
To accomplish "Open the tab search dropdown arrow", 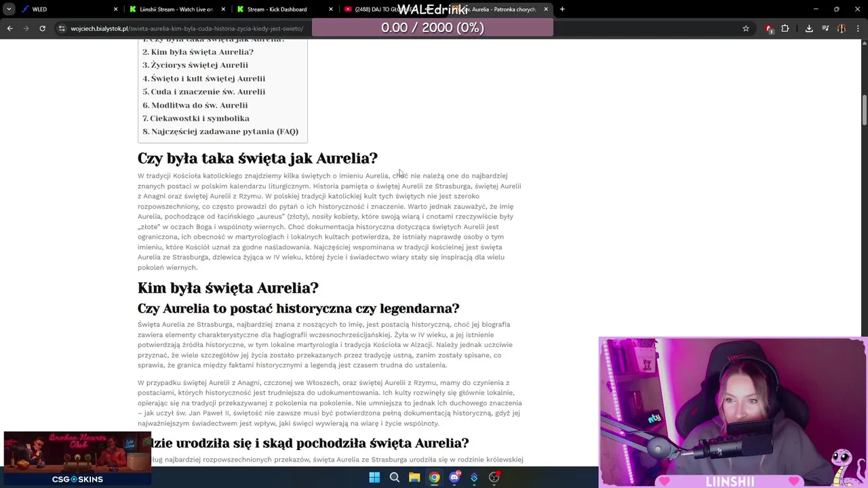I will [9, 9].
